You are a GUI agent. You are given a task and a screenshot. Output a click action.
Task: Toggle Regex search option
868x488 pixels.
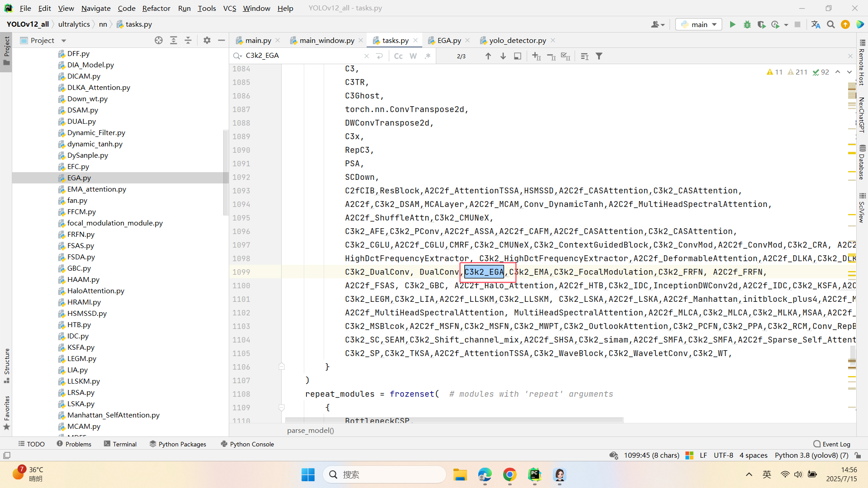pos(428,56)
